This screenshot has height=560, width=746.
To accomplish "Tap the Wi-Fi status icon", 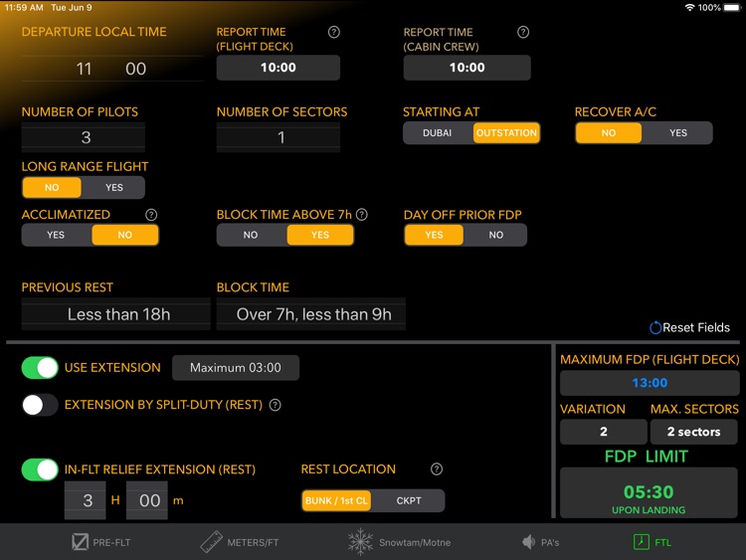I will 690,8.
